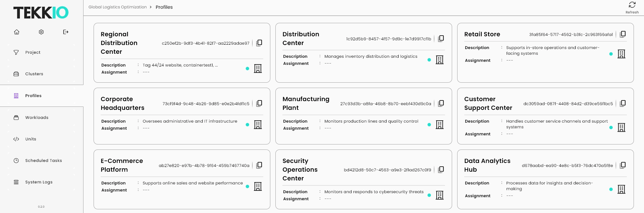This screenshot has width=644, height=213.
Task: Copy ID of Retail Store profile
Action: coord(623,34)
